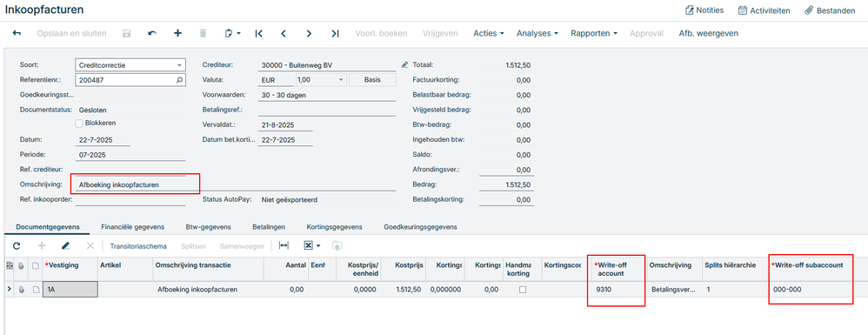Switch to Kortingsgegevens tab

tap(334, 227)
